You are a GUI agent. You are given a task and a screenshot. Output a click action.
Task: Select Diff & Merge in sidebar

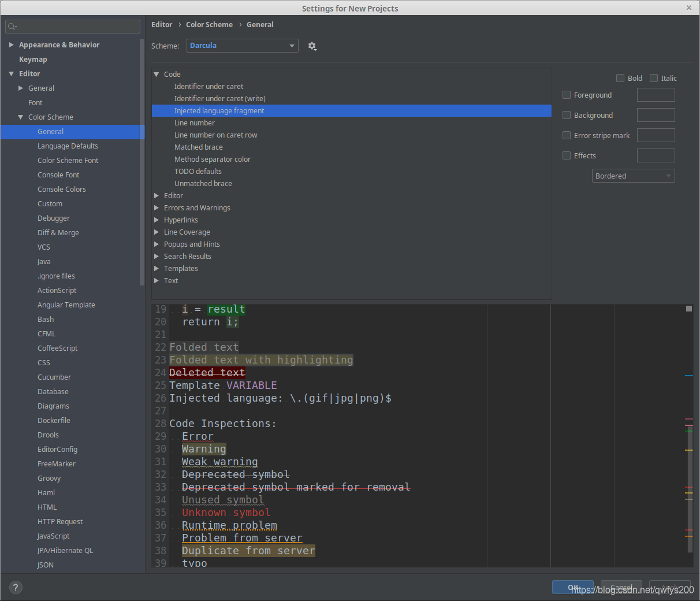(58, 233)
